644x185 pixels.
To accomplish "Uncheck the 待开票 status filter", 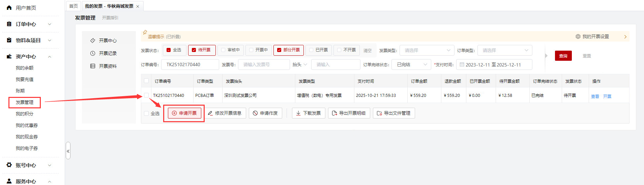I will click(x=194, y=50).
